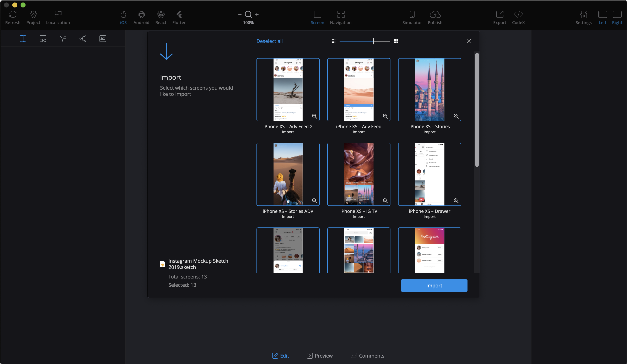Viewport: 627px width, 364px height.
Task: Click the Deselect all link
Action: pyautogui.click(x=269, y=41)
